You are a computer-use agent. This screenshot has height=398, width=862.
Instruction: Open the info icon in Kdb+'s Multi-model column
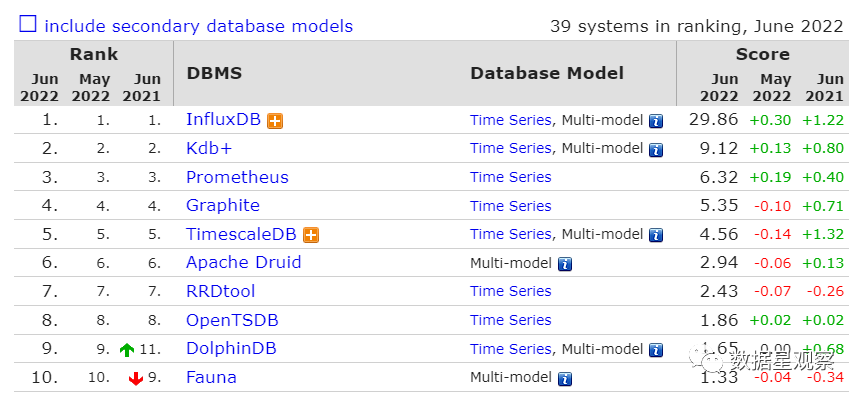tap(656, 150)
